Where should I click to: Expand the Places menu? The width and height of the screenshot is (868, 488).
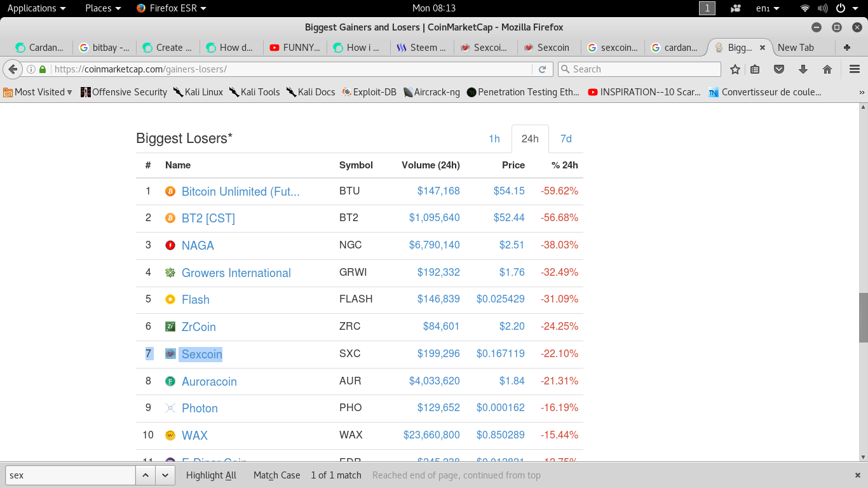[x=103, y=8]
